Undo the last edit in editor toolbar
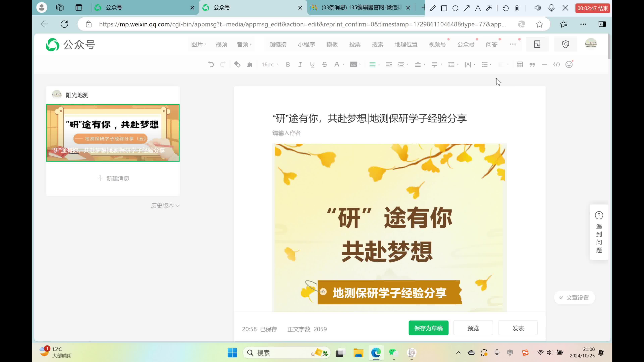Image resolution: width=644 pixels, height=362 pixels. pyautogui.click(x=211, y=65)
